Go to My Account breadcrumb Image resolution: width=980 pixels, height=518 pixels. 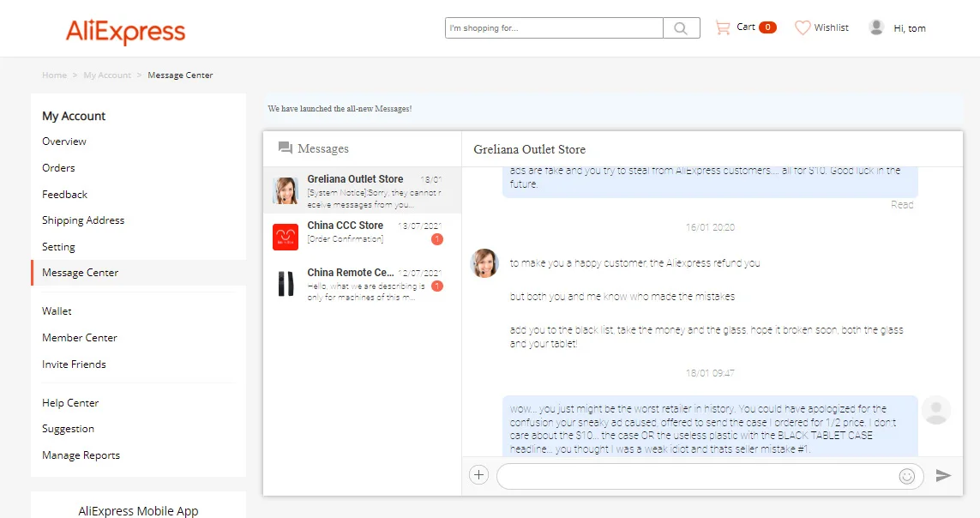107,75
